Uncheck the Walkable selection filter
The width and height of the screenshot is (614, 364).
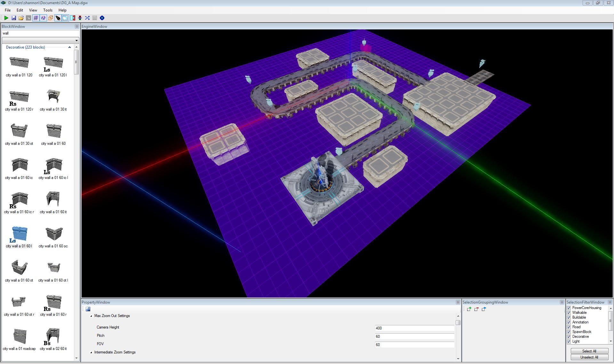pos(569,313)
